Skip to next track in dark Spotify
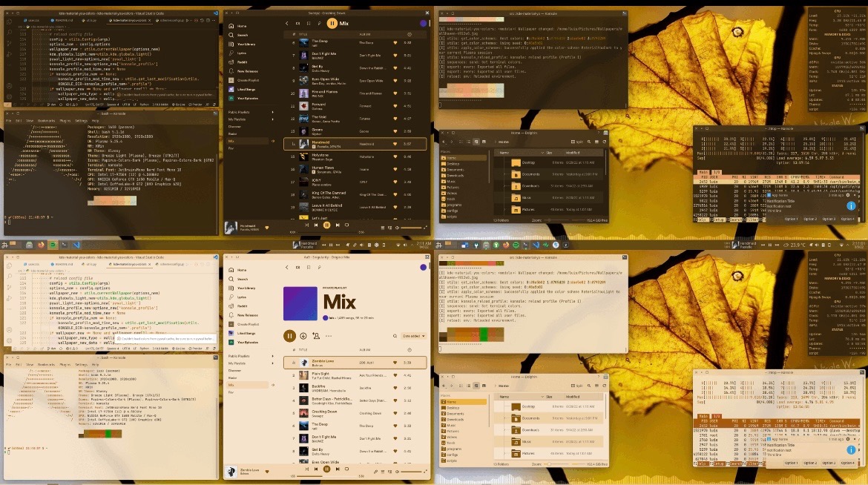 pos(337,225)
